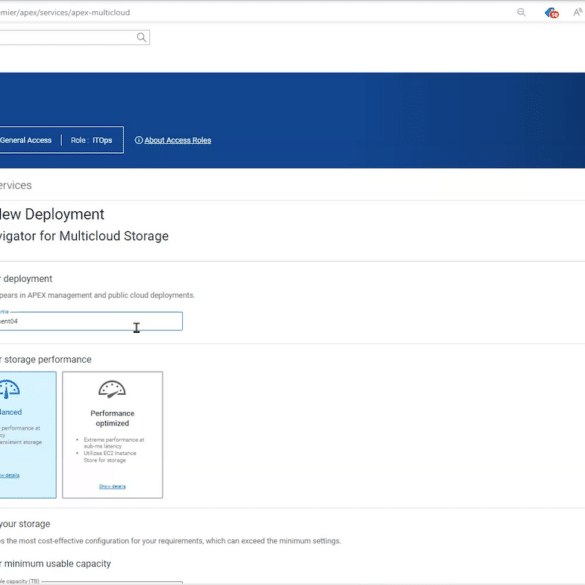The width and height of the screenshot is (585, 585).
Task: Select the Balanced storage performance card
Action: 28,435
